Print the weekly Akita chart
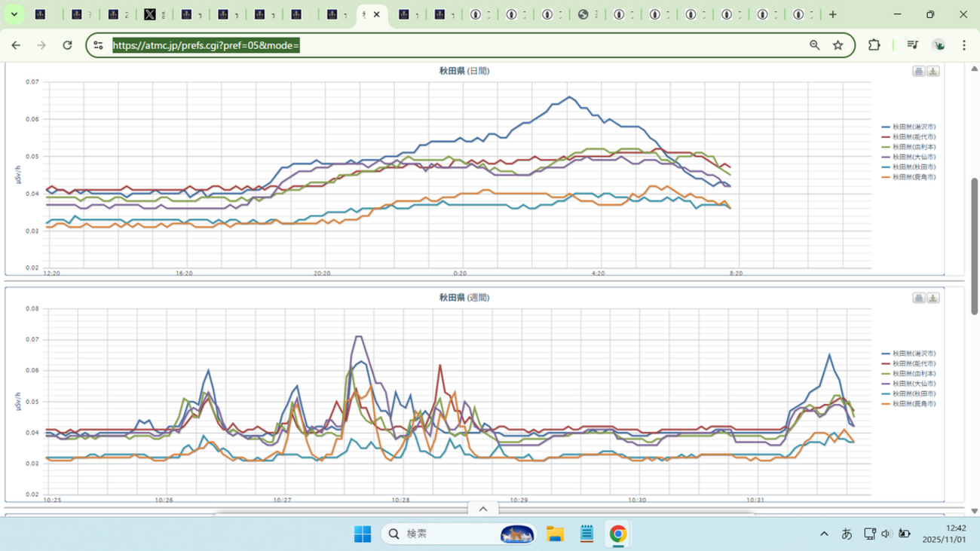Screen dimensions: 980x551 918,298
